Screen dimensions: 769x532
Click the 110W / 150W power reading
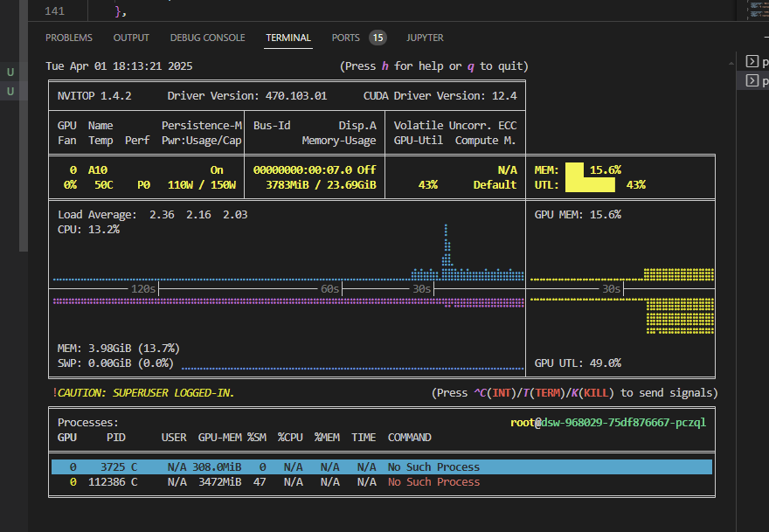pyautogui.click(x=202, y=185)
